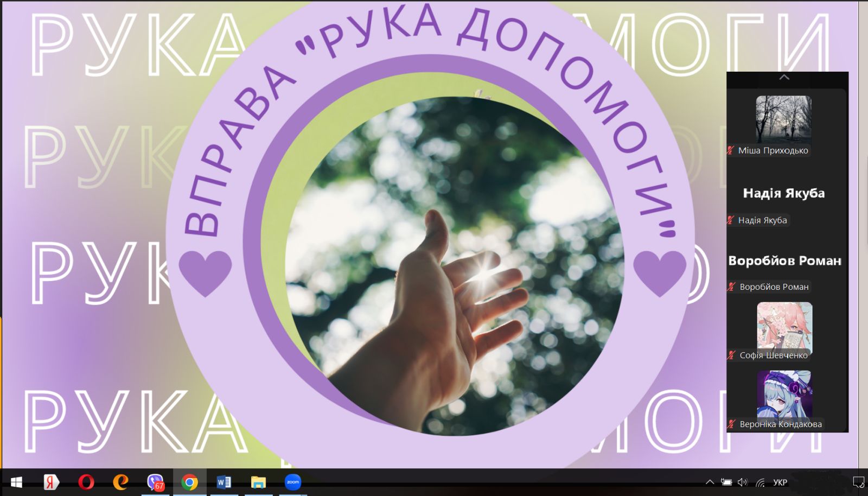868x496 pixels.
Task: Switch to the Zoom app in taskbar
Action: point(293,482)
